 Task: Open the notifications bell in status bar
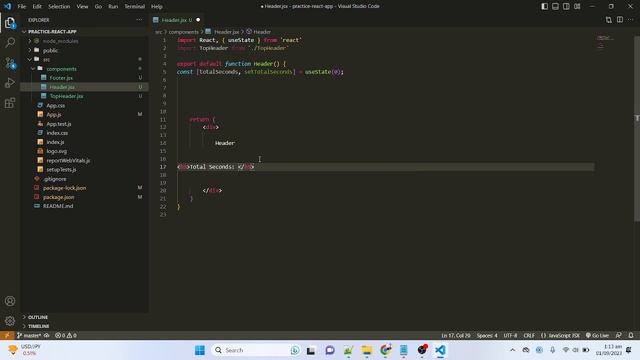[x=631, y=335]
